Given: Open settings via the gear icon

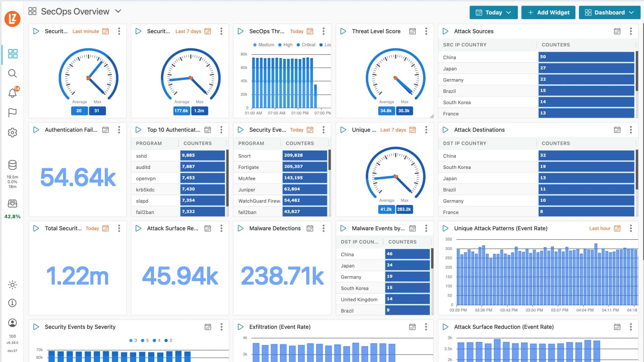Looking at the screenshot, I should [x=12, y=133].
